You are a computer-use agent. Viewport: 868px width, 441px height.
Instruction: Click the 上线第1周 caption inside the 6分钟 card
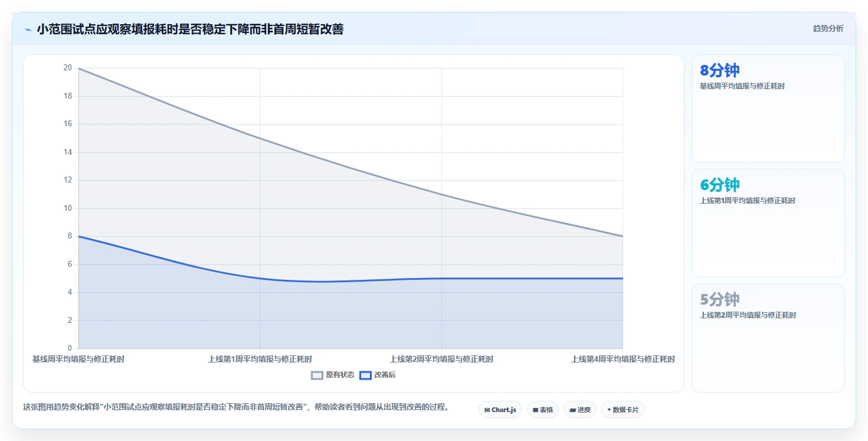748,201
